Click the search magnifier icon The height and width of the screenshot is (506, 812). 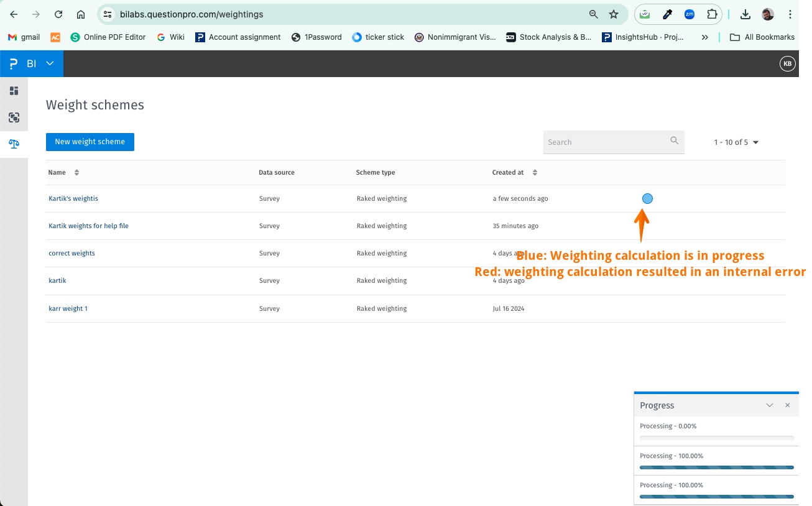[675, 141]
